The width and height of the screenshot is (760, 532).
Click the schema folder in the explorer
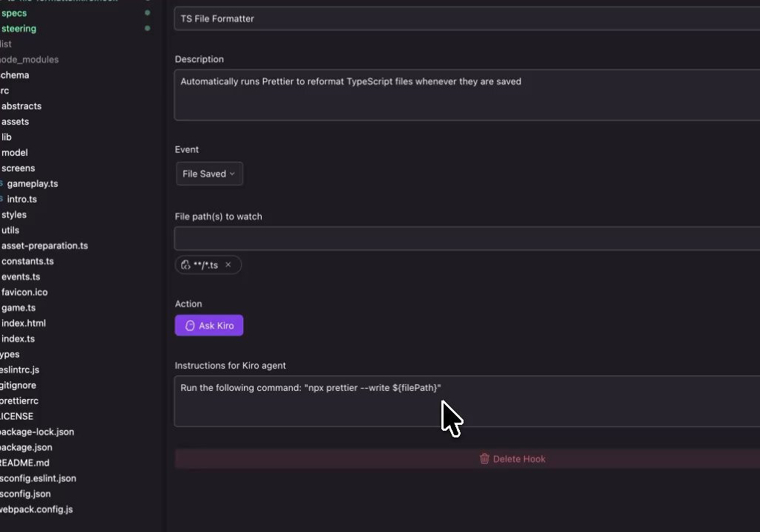(x=15, y=75)
